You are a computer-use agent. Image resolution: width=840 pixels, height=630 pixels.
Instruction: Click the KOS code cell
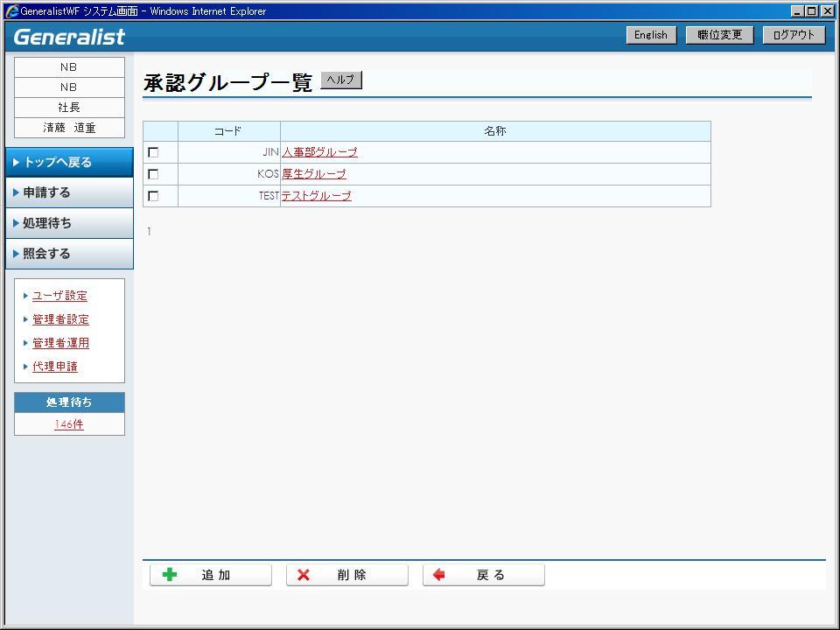[x=228, y=174]
